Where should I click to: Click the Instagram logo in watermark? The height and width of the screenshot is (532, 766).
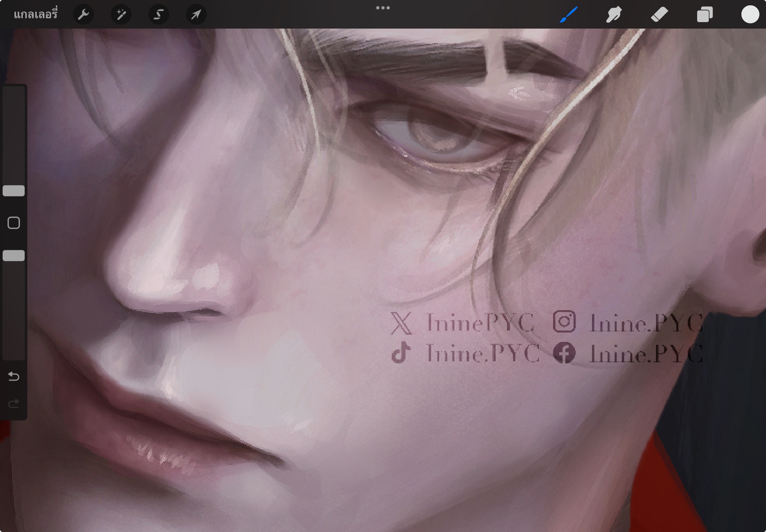pyautogui.click(x=564, y=321)
